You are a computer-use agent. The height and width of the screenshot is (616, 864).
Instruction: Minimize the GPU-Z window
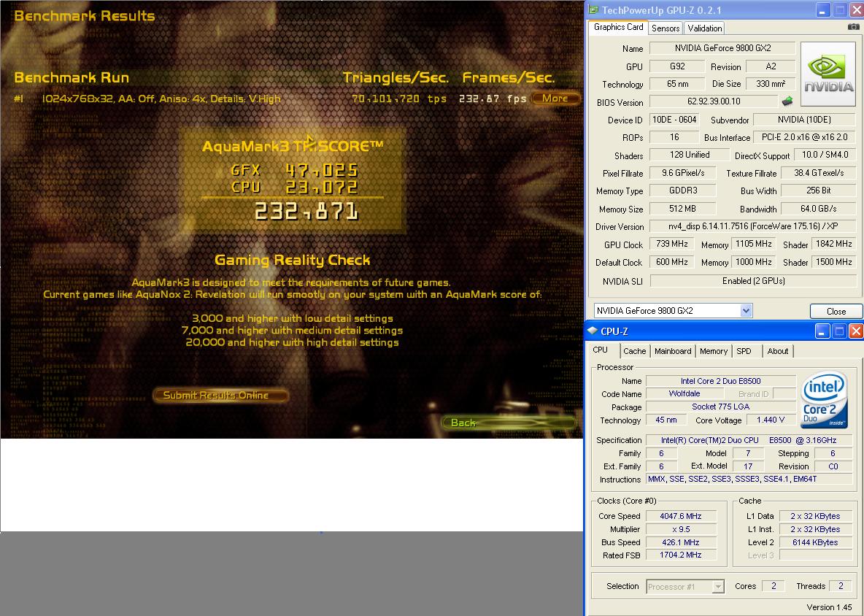tap(822, 10)
